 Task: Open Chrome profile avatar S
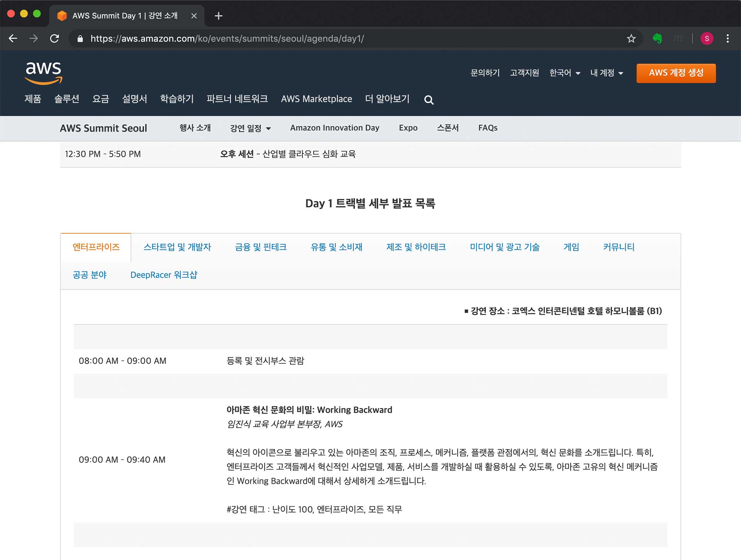tap(707, 39)
